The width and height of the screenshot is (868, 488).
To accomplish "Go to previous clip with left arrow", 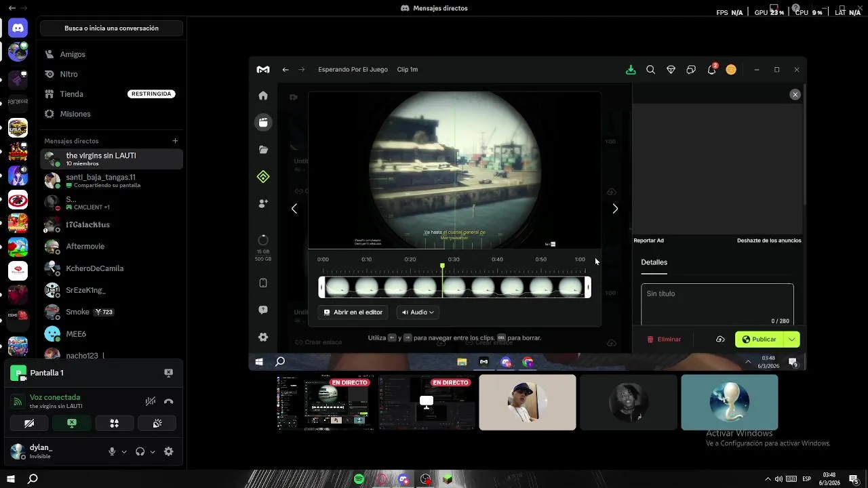I will pos(294,209).
